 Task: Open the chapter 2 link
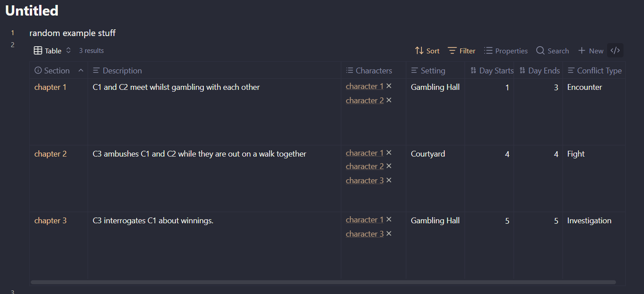point(50,154)
